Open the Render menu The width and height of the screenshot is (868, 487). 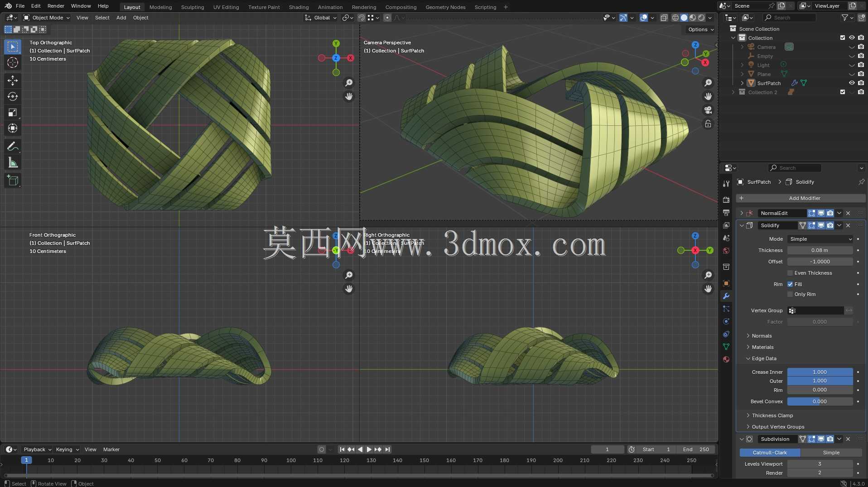click(x=56, y=6)
